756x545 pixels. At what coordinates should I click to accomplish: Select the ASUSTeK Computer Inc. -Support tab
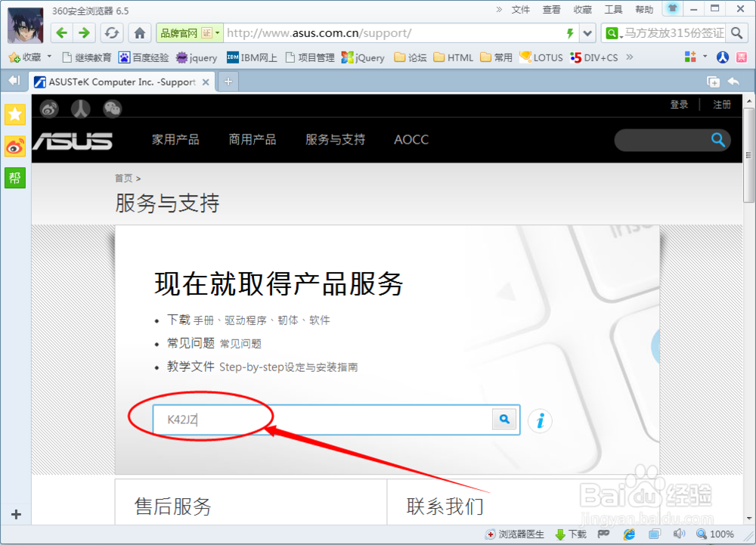[x=120, y=82]
